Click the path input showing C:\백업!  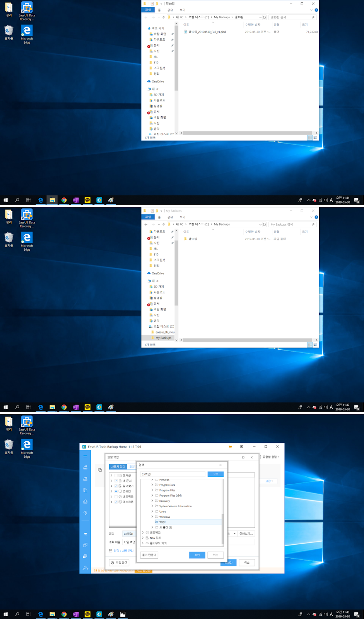173,474
